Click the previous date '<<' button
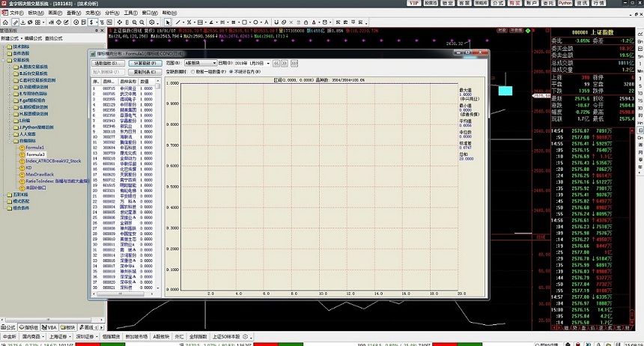Screen dimensions: 644x346 276,63
